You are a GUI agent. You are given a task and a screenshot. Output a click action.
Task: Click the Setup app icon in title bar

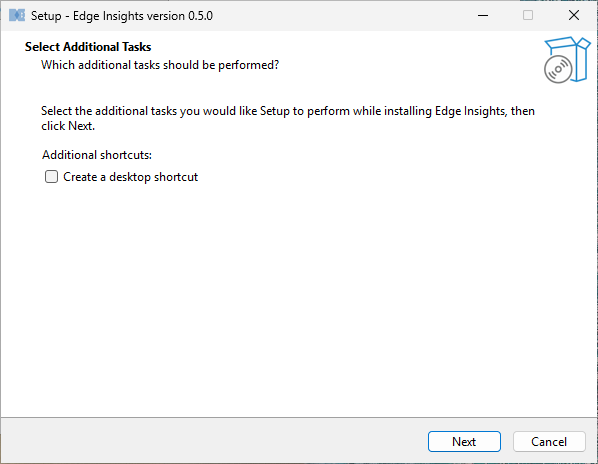coord(17,16)
